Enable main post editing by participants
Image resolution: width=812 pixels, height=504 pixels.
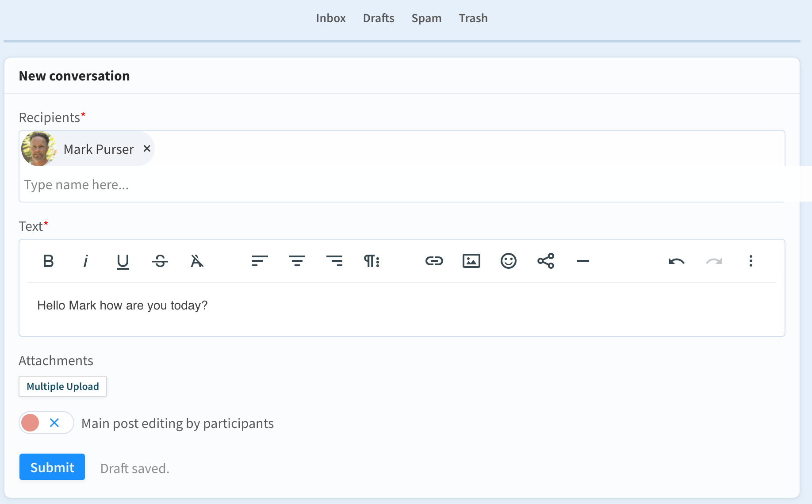[46, 423]
